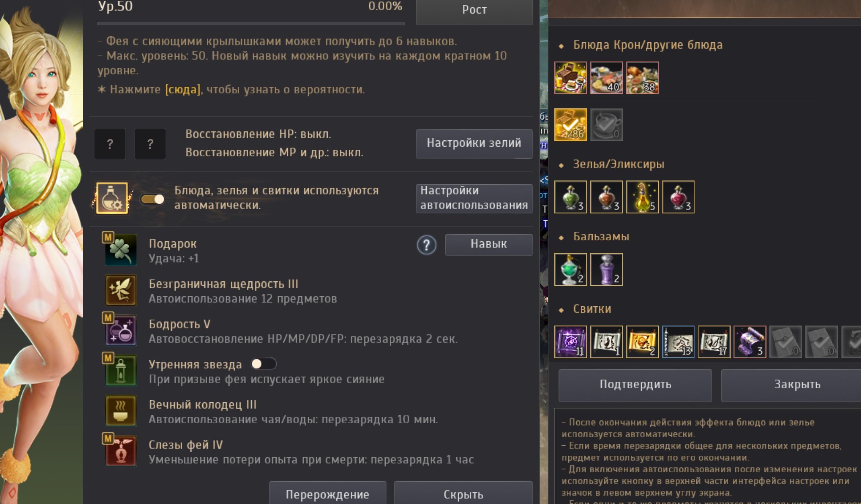Select the Безграничная щедрость III fairy icon
Viewport: 861px width, 504px height.
click(121, 290)
